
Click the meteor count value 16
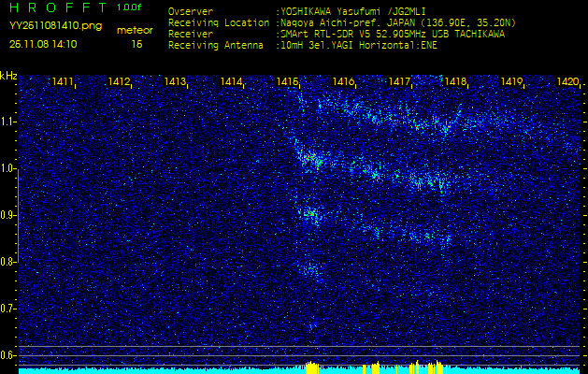coord(137,44)
